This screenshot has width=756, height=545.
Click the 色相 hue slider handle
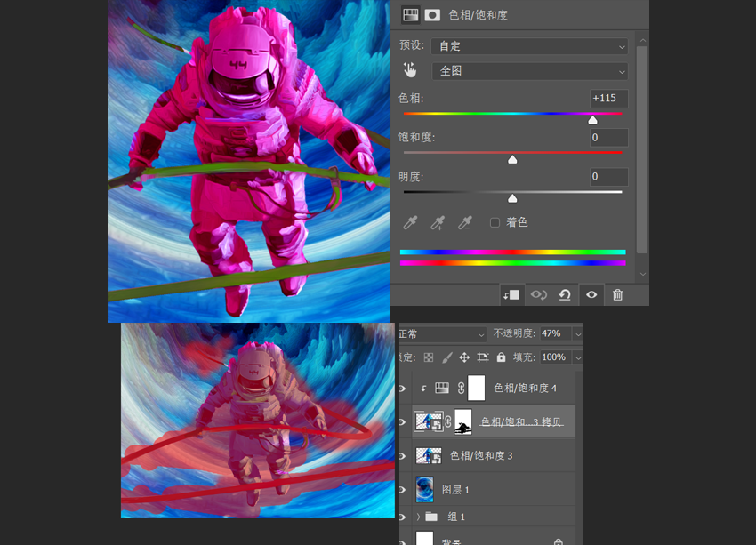(x=592, y=120)
